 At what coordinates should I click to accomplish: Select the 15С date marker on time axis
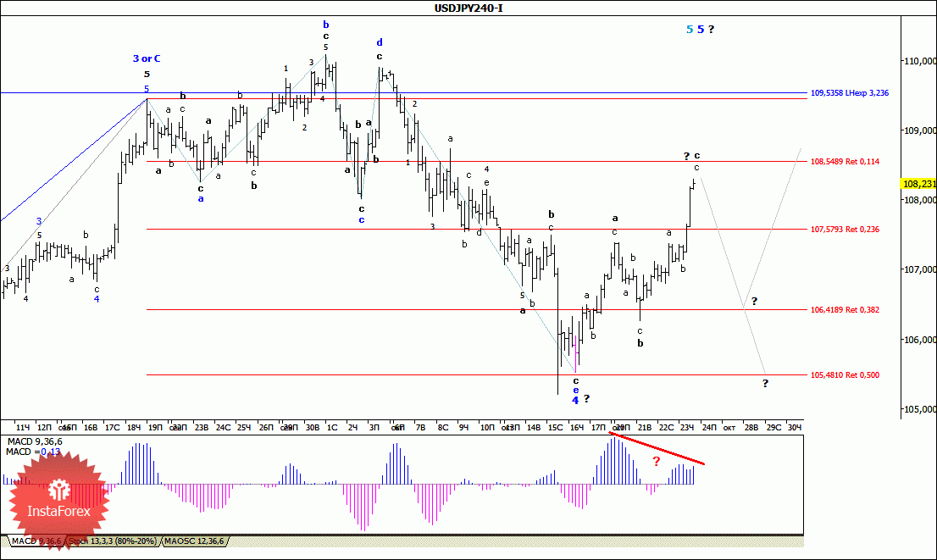pyautogui.click(x=555, y=427)
